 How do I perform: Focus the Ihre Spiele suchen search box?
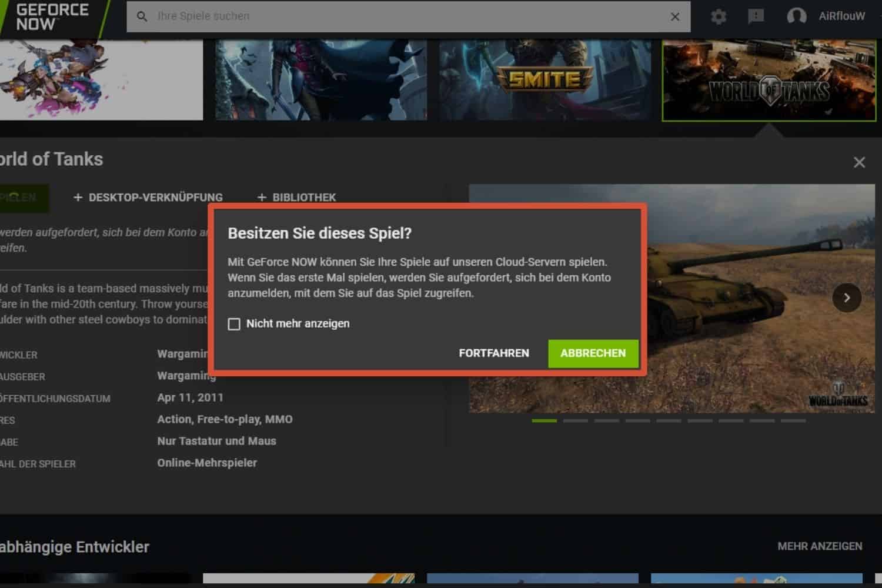click(x=409, y=16)
